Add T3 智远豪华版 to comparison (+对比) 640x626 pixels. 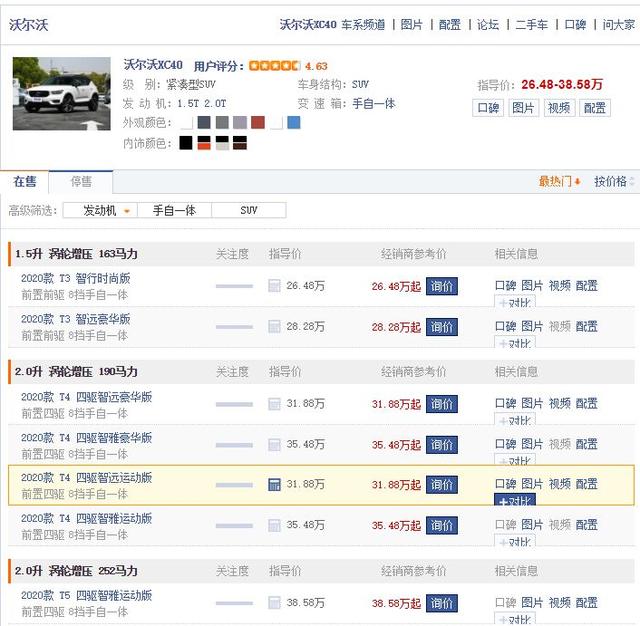click(x=515, y=343)
